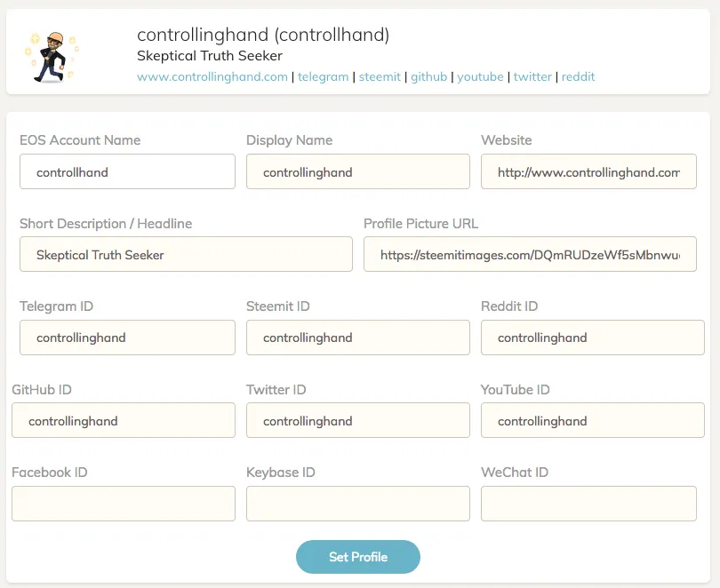
Task: Open the youtube profile link
Action: pos(480,76)
